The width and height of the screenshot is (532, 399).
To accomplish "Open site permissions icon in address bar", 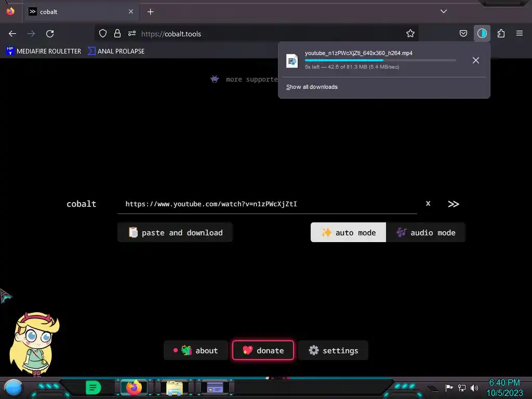I will click(x=132, y=34).
